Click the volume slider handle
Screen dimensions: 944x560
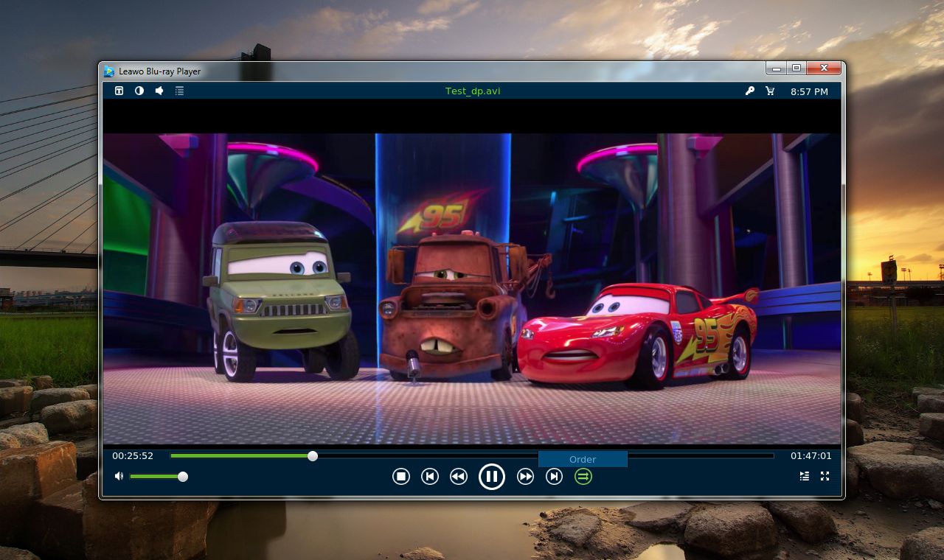183,477
